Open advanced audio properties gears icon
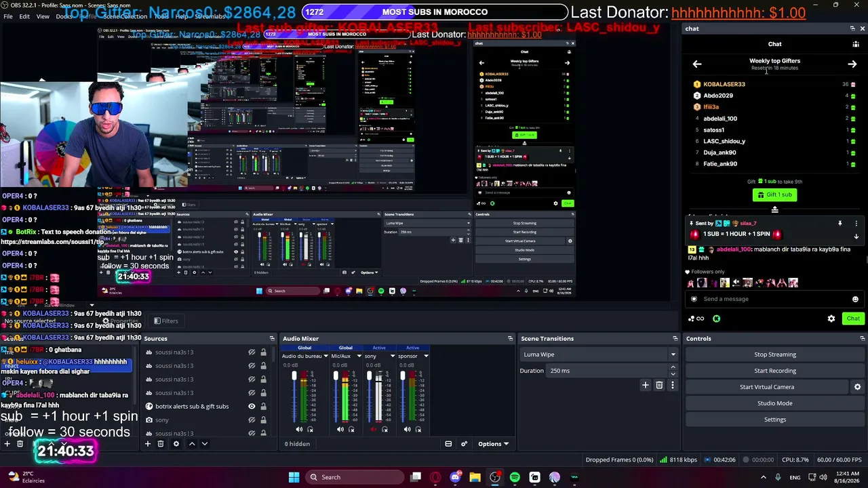This screenshot has width=868, height=488. (465, 444)
